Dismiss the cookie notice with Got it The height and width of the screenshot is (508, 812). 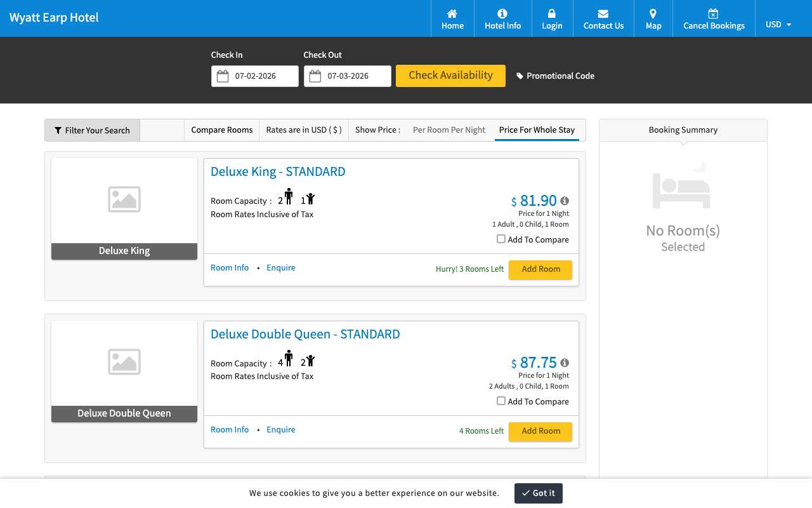[539, 493]
